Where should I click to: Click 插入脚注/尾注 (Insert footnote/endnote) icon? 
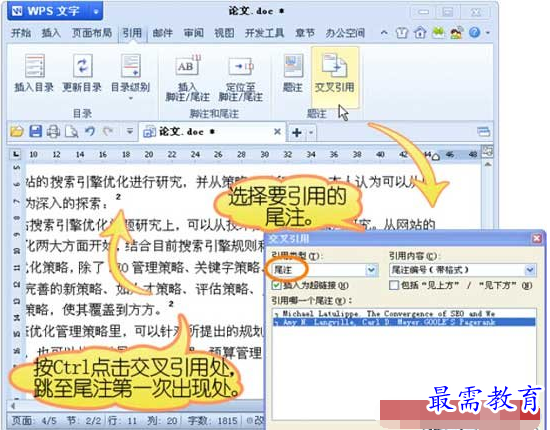pos(188,65)
